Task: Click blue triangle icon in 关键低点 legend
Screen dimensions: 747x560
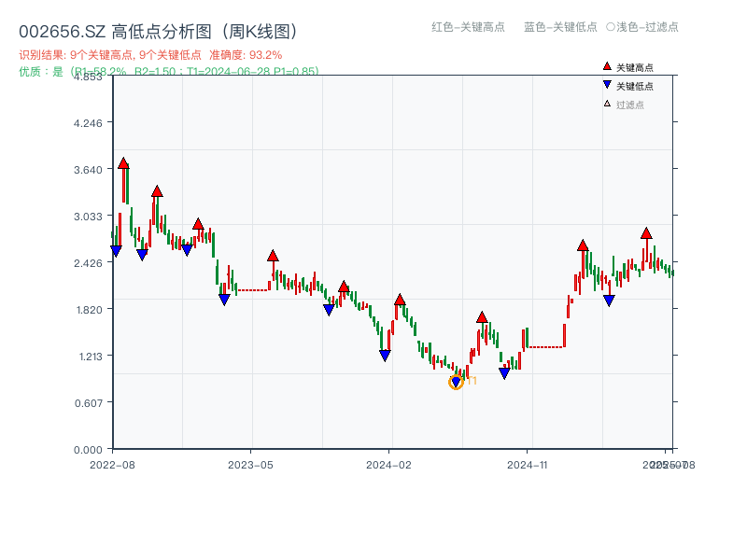Action: [607, 86]
